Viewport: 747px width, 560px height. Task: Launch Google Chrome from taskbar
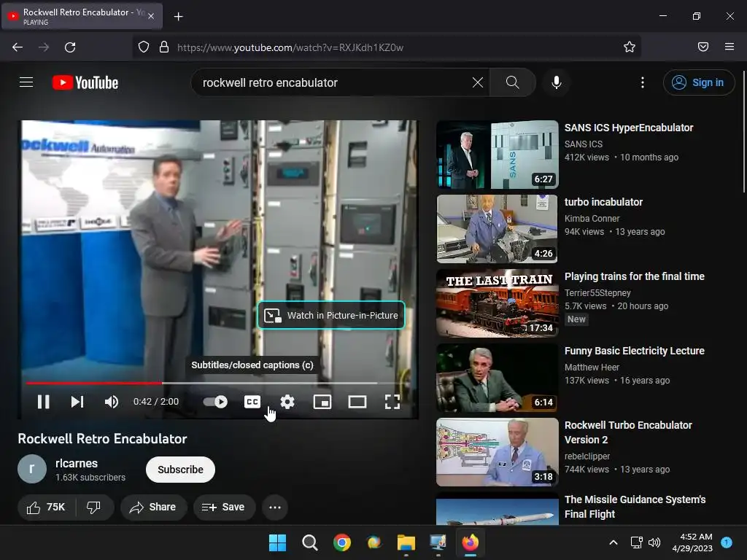(341, 542)
